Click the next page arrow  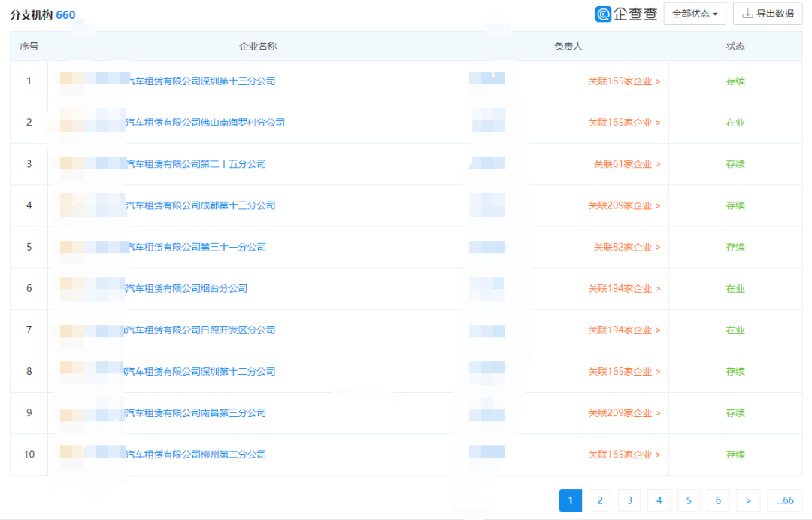(x=748, y=500)
